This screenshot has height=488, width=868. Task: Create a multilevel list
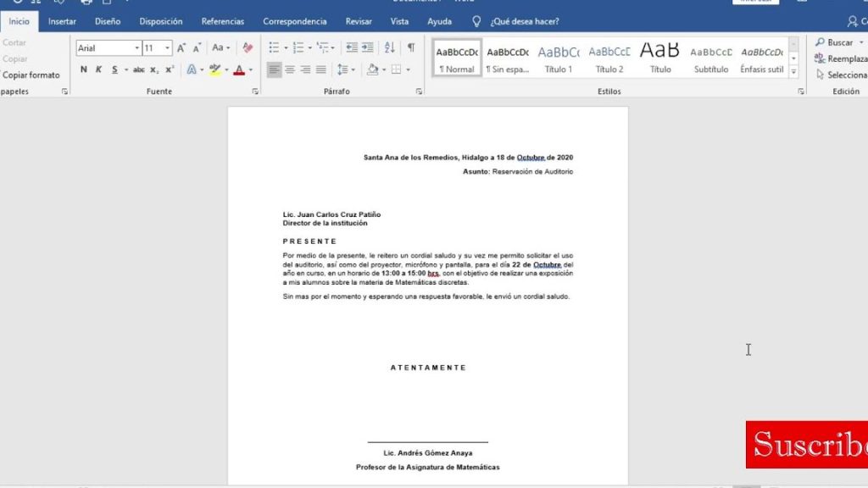pyautogui.click(x=323, y=48)
